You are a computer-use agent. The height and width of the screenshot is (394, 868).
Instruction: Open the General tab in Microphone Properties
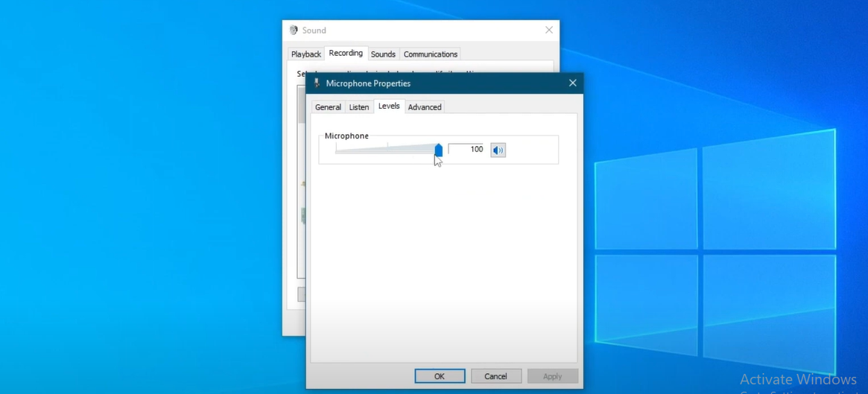(x=328, y=107)
